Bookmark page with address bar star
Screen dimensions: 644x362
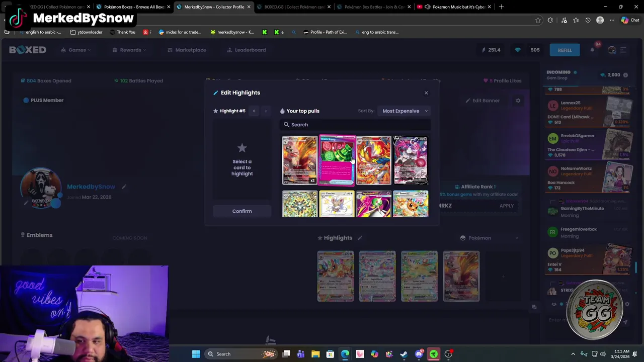point(538,20)
